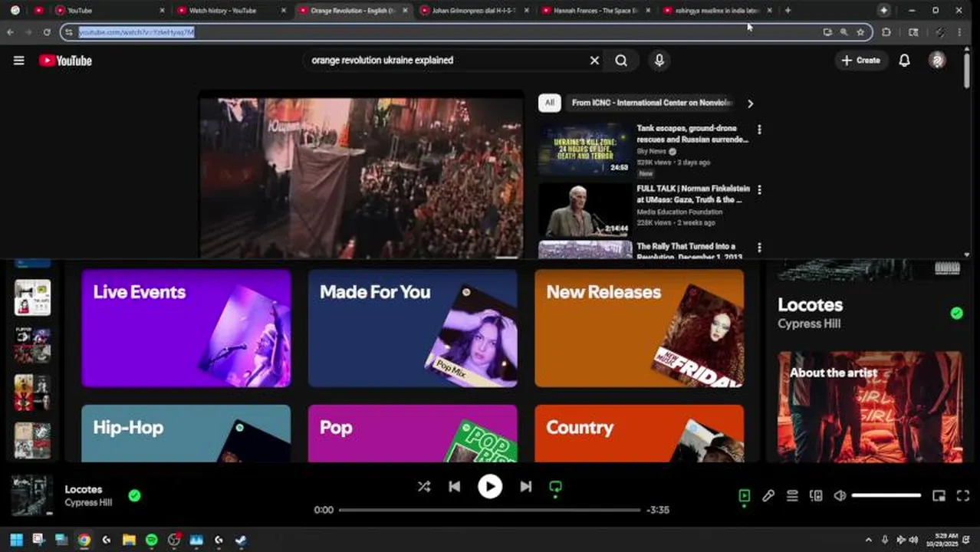Open a new browser tab
Screen dimensions: 980x552
click(x=788, y=10)
